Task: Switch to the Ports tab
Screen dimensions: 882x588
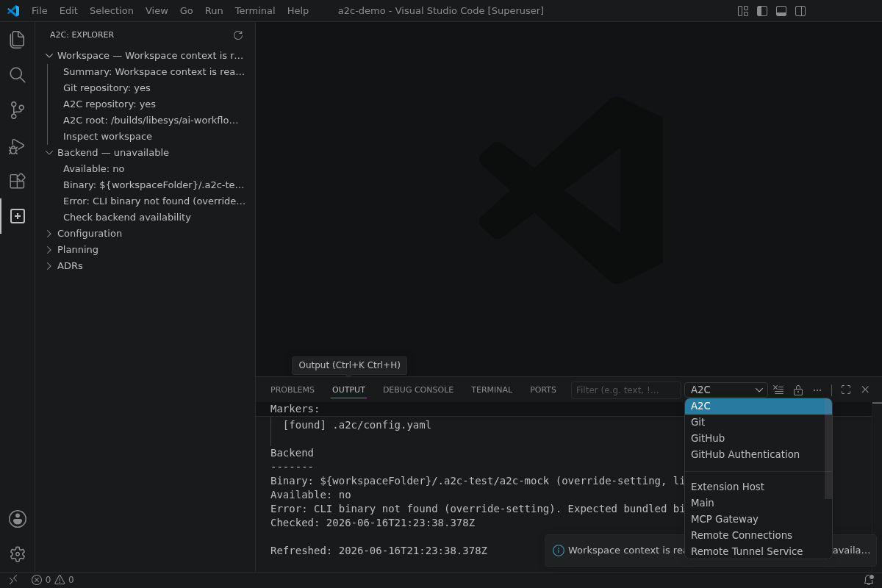Action: tap(543, 390)
